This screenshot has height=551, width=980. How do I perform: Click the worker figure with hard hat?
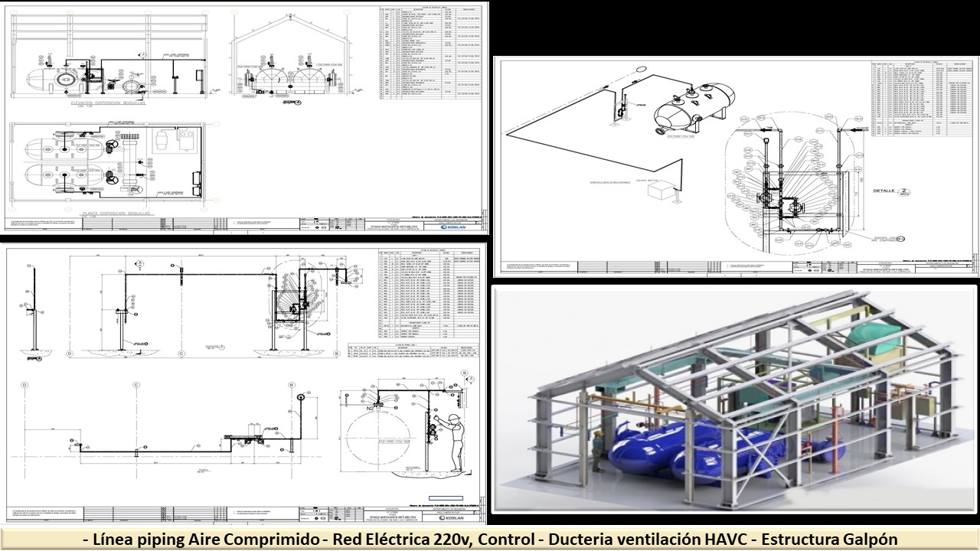pos(456,442)
